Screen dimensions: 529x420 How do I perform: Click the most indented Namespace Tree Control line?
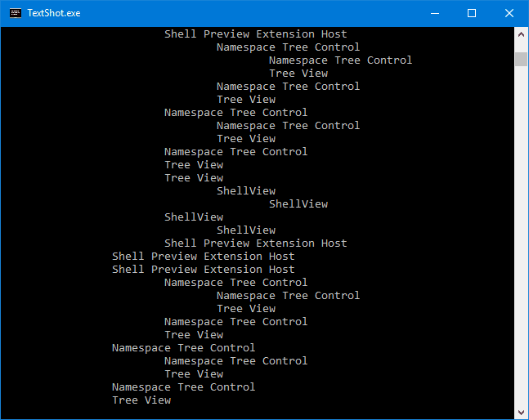tap(340, 60)
